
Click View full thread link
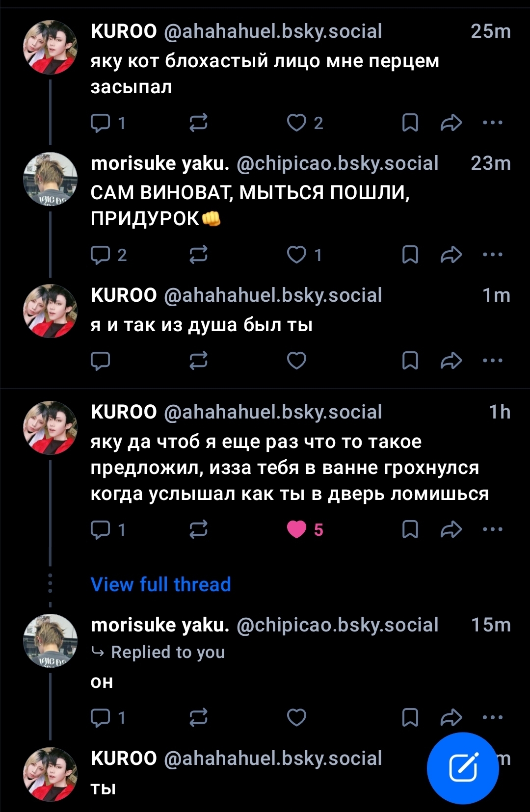[x=160, y=584]
